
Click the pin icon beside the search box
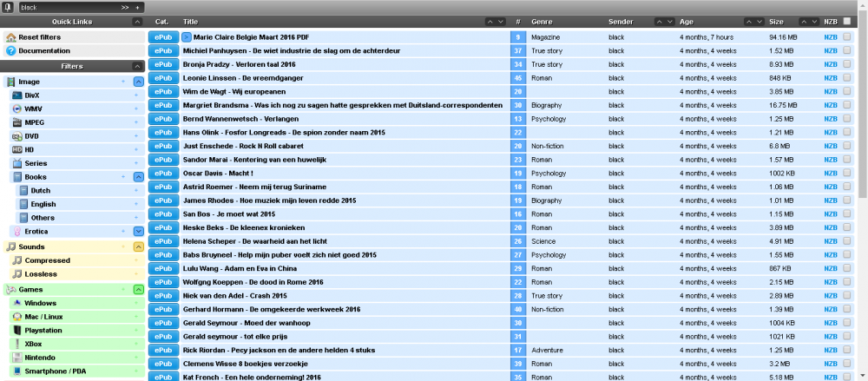click(x=7, y=7)
